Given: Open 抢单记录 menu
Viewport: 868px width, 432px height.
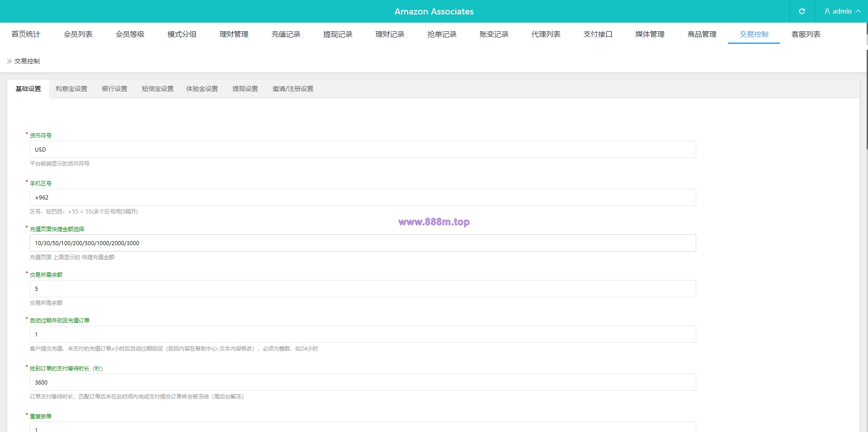Looking at the screenshot, I should pos(442,34).
